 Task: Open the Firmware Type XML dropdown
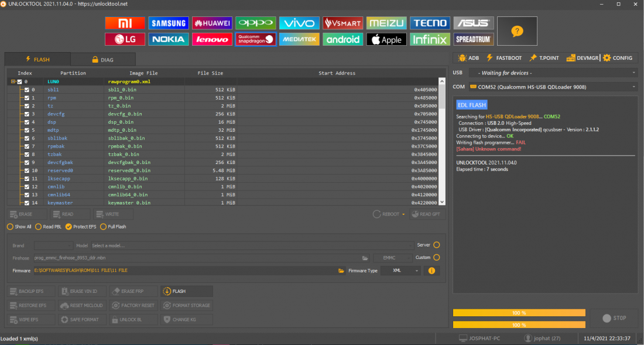point(401,271)
